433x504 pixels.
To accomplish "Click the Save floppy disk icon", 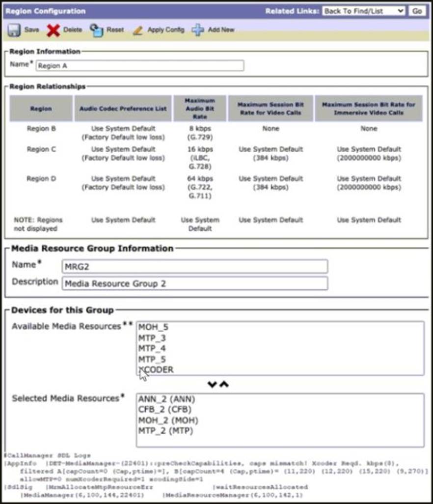I will (x=14, y=30).
